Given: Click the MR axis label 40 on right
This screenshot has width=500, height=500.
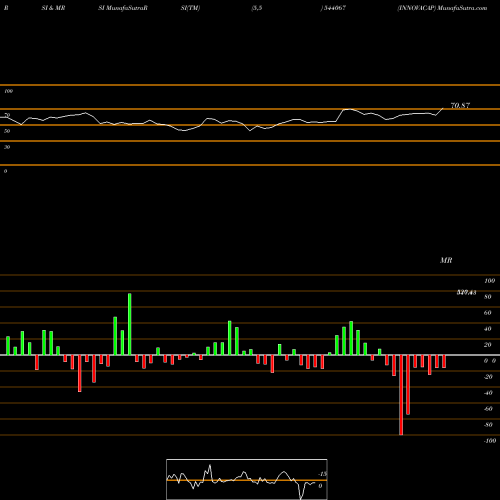Looking at the screenshot, I should pyautogui.click(x=488, y=329).
